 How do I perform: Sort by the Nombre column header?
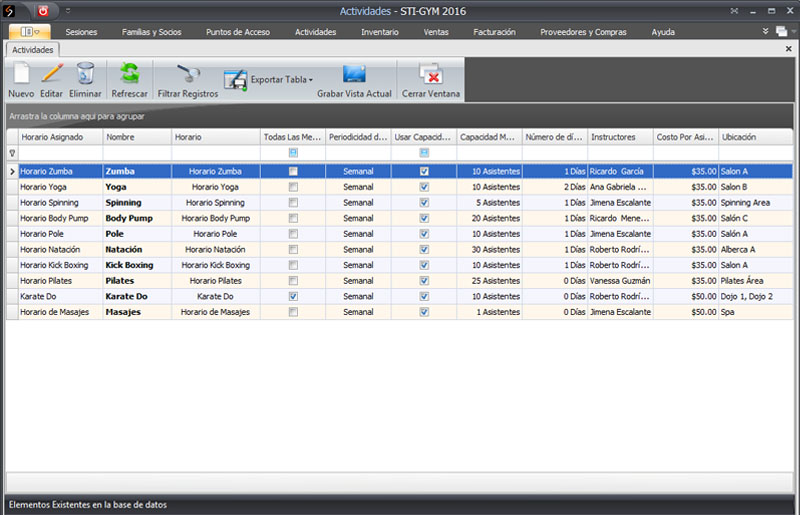136,137
